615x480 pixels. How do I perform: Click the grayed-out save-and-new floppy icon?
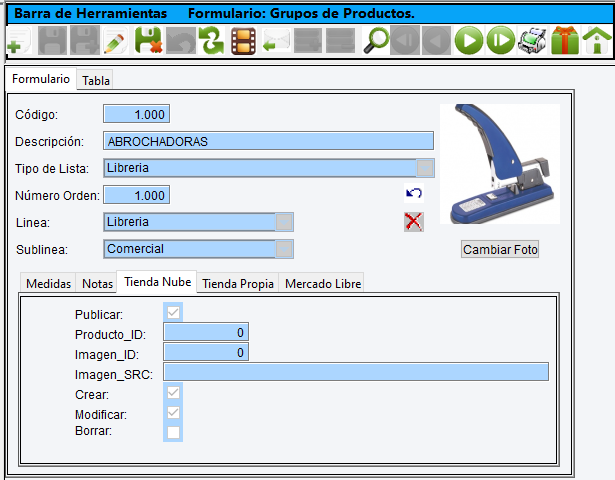point(85,40)
